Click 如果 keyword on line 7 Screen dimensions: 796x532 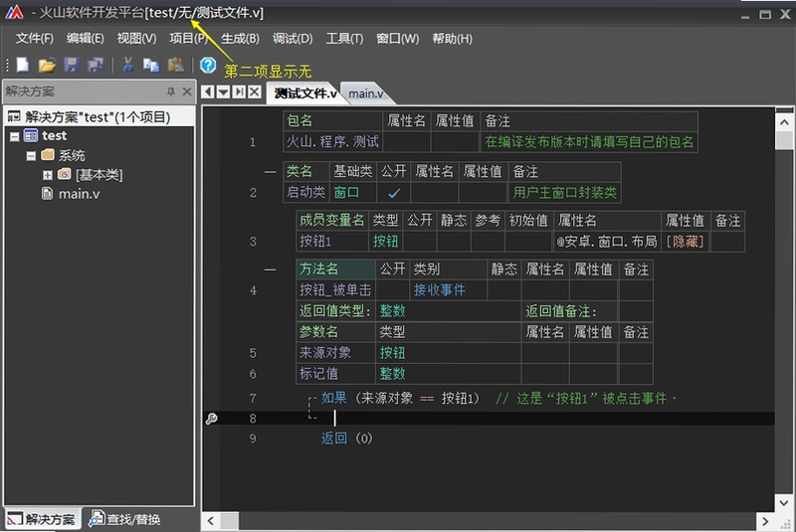[x=333, y=398]
